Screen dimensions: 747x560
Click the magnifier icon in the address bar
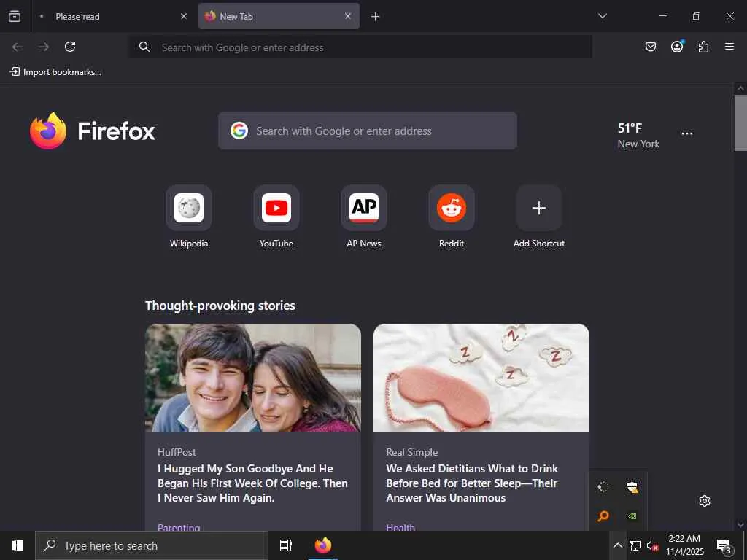(144, 47)
